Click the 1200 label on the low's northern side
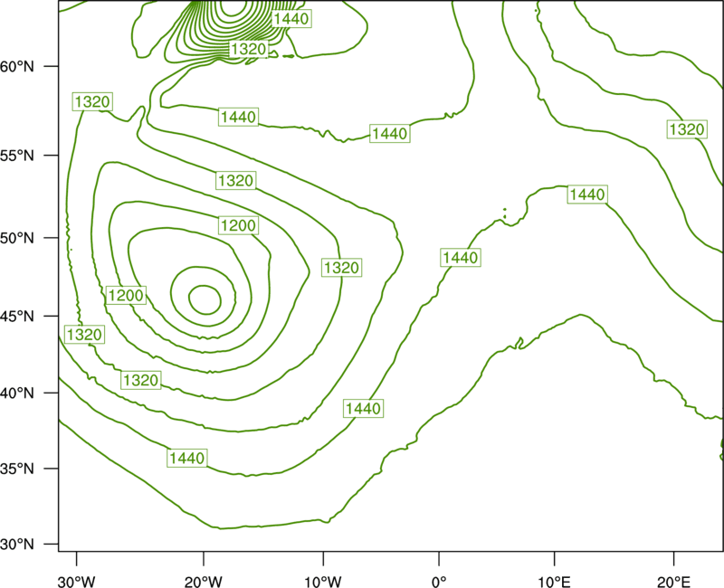724x588 pixels. pos(238,225)
